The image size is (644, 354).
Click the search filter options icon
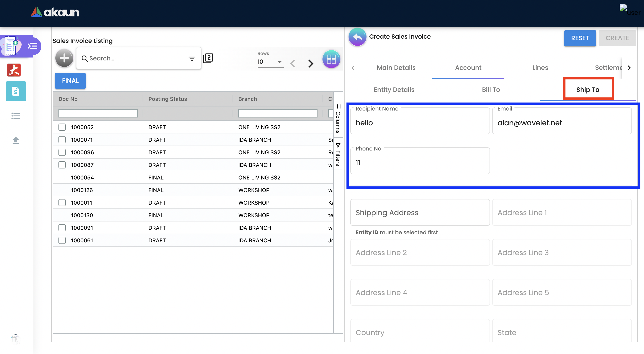tap(192, 59)
